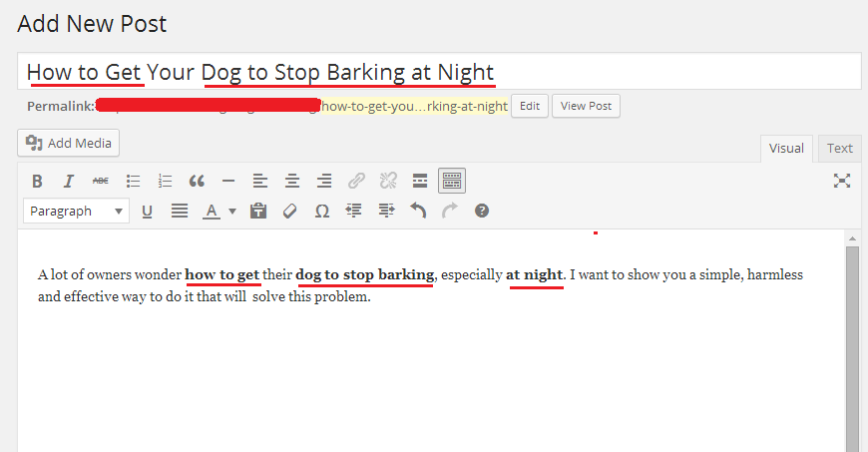868x452 pixels.
Task: Remove link with unlink icon
Action: 388,182
